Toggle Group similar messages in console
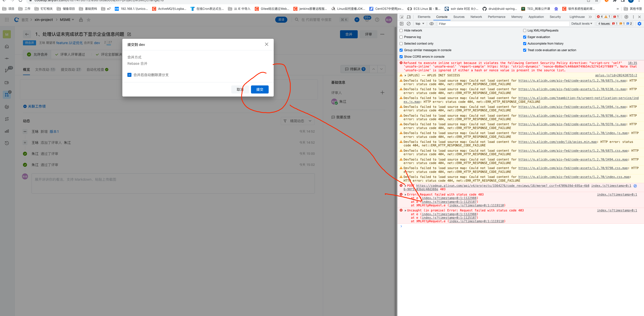Viewport: 644px width, 316px height. point(401,50)
